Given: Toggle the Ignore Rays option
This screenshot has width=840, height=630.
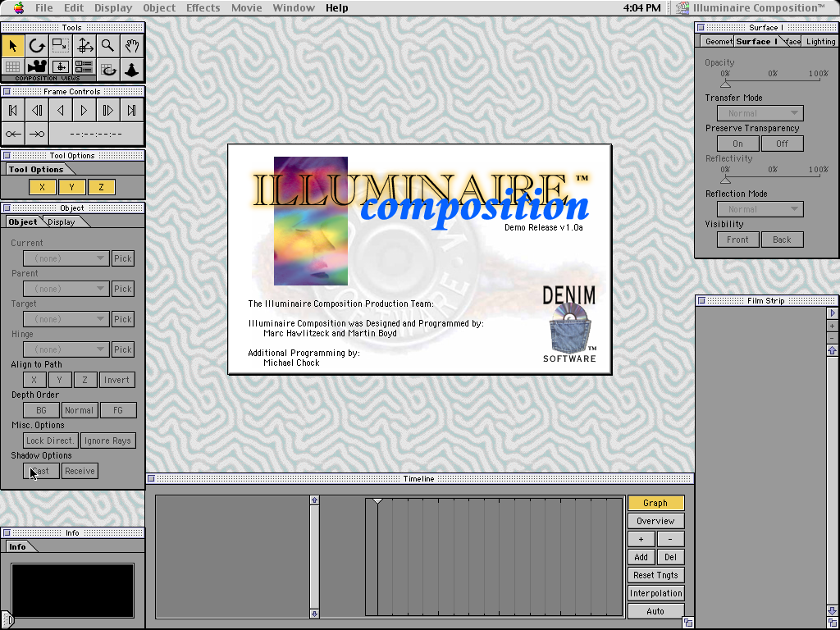Looking at the screenshot, I should pos(107,441).
